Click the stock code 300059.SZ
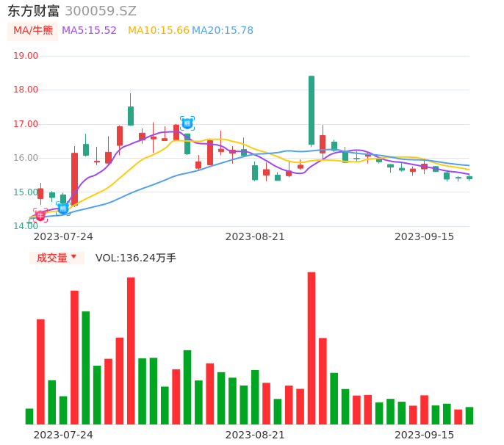Viewport: 504px width, 445px height. [x=101, y=11]
